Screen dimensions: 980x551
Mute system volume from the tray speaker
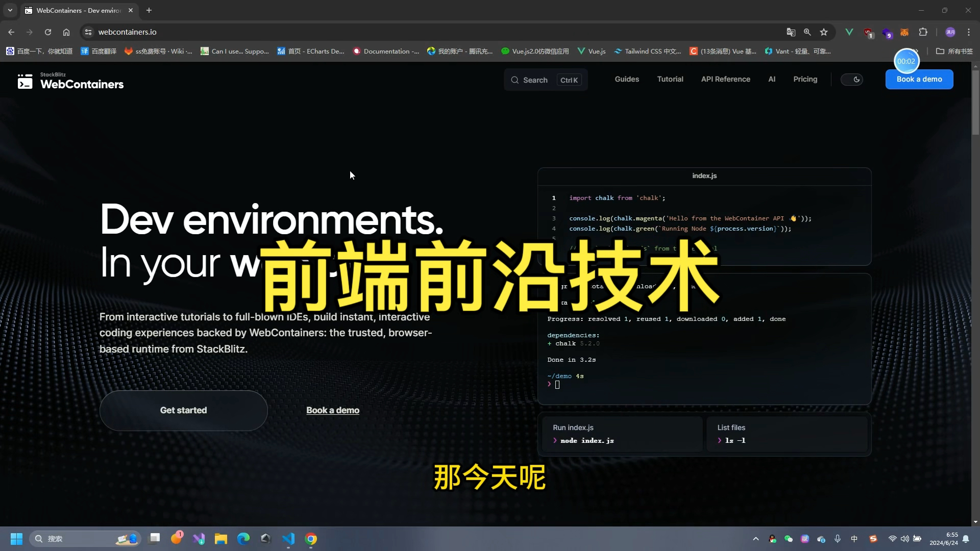point(904,539)
